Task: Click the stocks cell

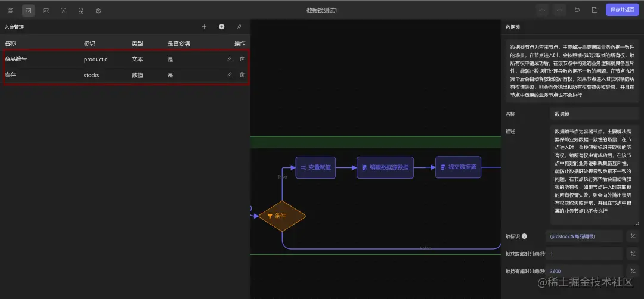Action: pos(91,75)
